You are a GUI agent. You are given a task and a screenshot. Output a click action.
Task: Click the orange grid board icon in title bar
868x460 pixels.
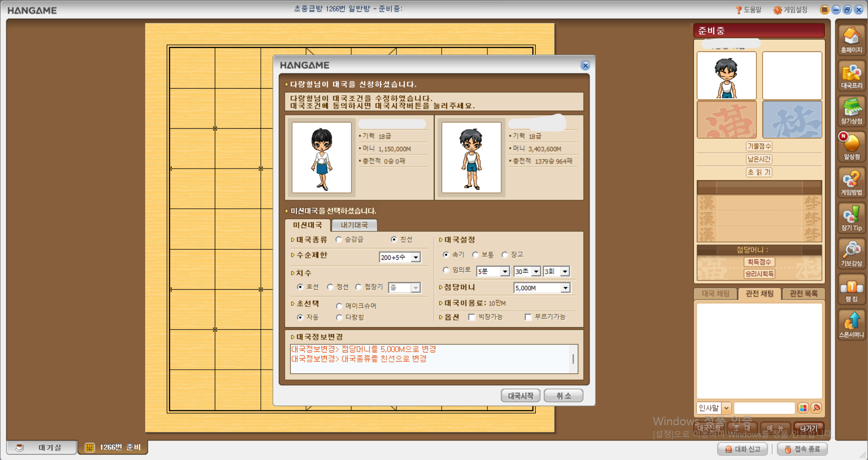[x=825, y=9]
